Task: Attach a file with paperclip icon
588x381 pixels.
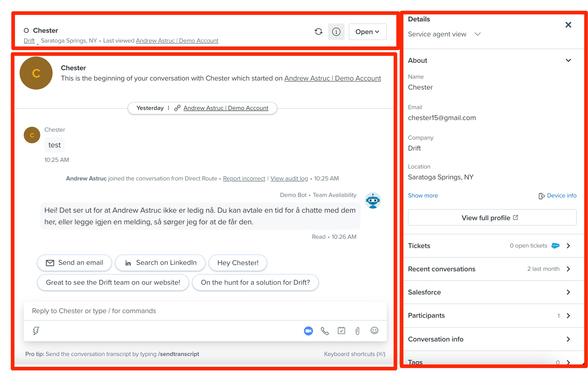Action: [357, 331]
